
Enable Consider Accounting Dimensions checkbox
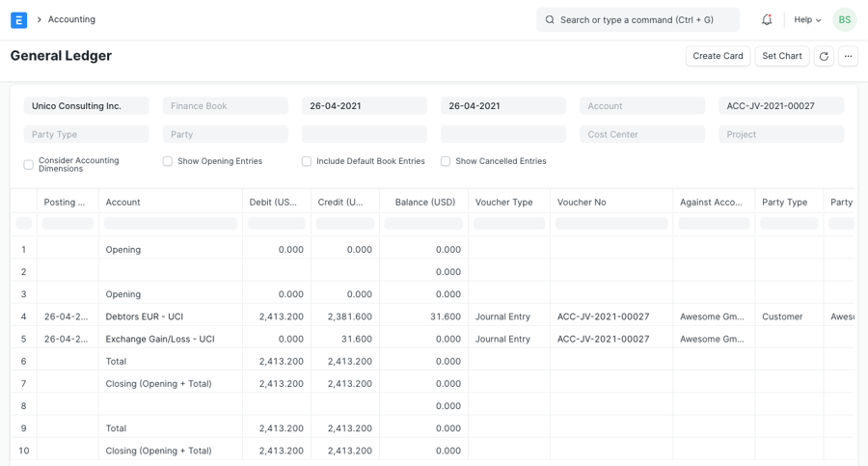[x=29, y=165]
